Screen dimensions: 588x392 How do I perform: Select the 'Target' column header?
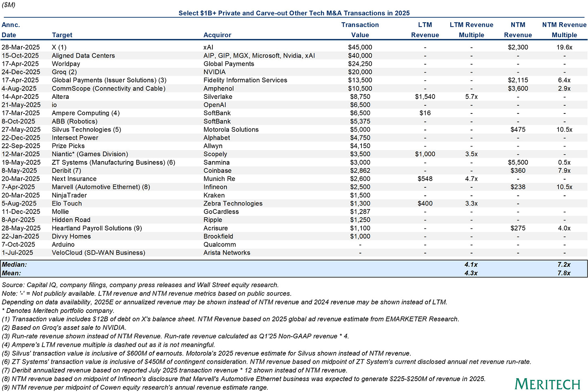(x=62, y=35)
